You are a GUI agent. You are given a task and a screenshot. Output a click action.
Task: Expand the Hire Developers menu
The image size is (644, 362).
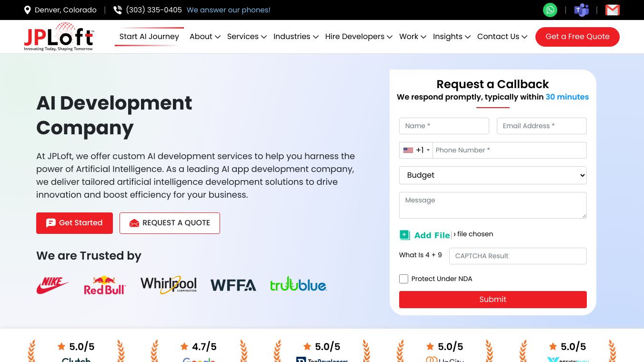pos(359,37)
